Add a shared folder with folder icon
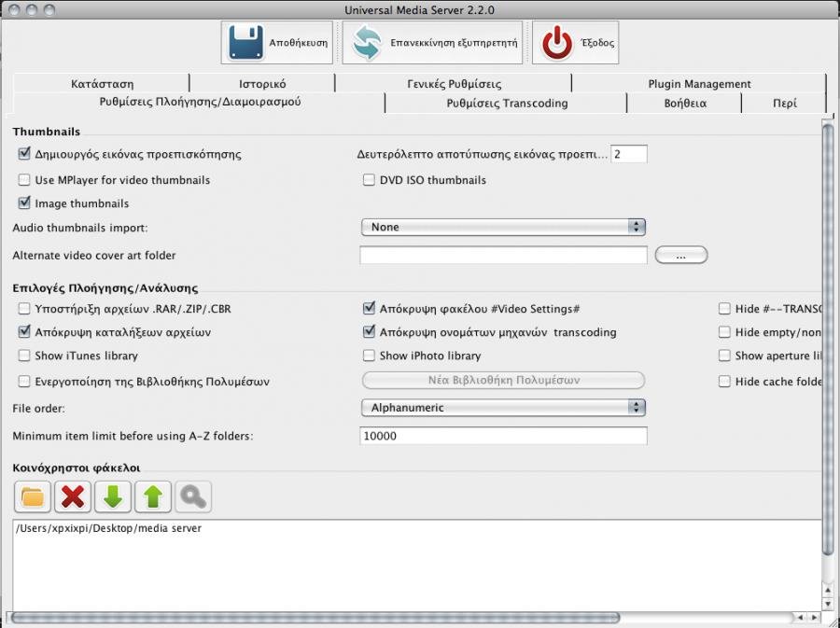 [x=33, y=496]
